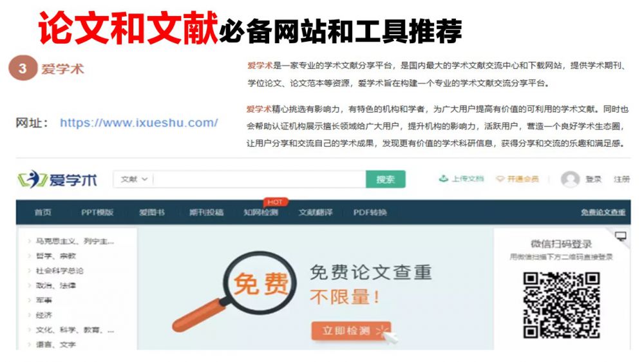Click the 开通会员 diamond icon
The height and width of the screenshot is (362, 644).
point(500,178)
